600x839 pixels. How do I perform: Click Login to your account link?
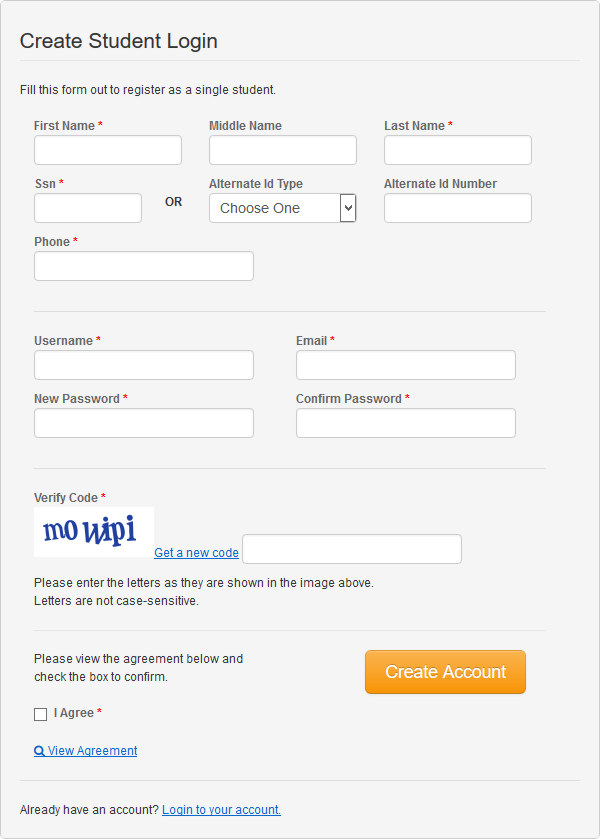point(221,810)
